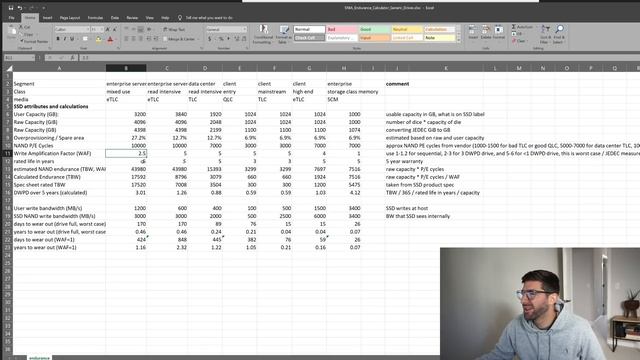
Task: Click in the formula bar
Action: [359, 58]
